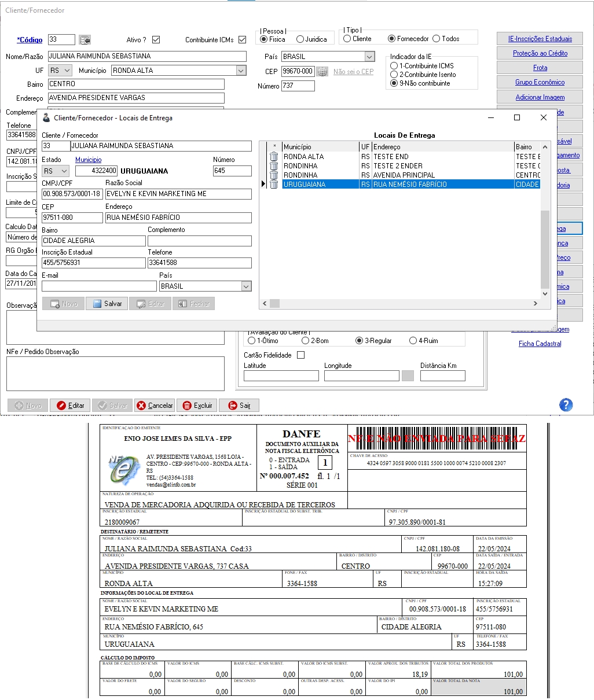Screen dimensions: 594x700
Task: Click trash icon on AVENIDA PRINCIPAL row
Action: tap(274, 175)
